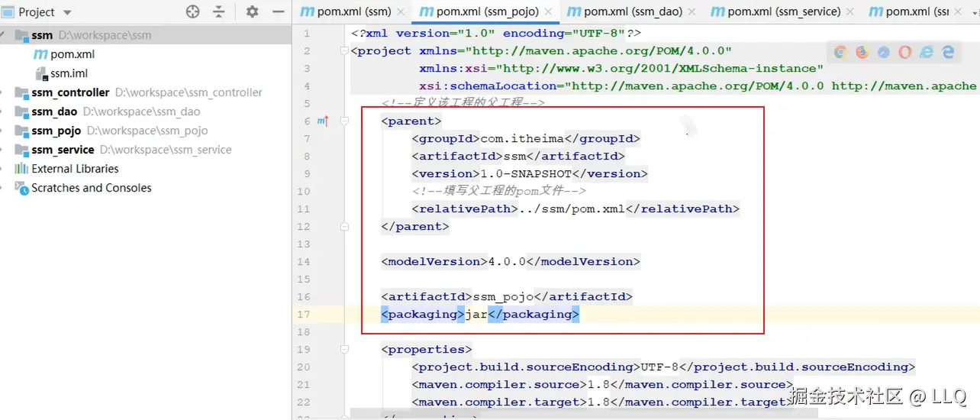Click the Scratches and Consoles icon
This screenshot has width=980, height=420.
click(21, 188)
